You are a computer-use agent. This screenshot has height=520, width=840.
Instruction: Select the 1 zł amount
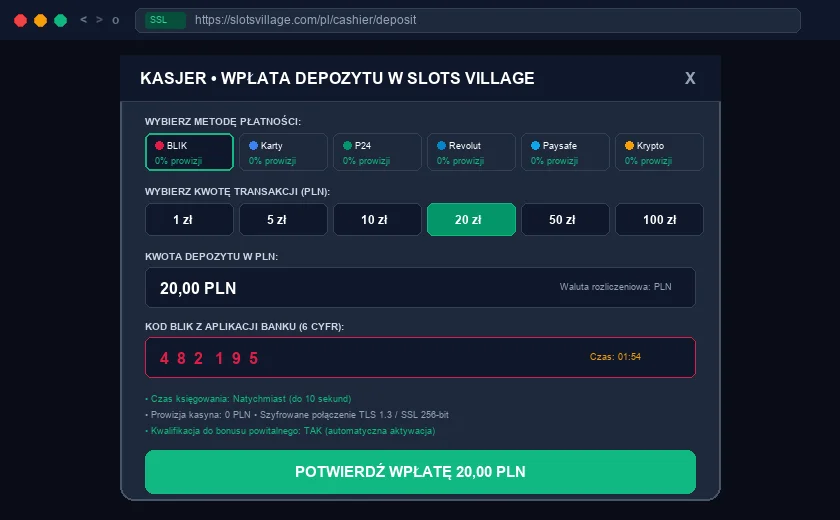click(x=189, y=220)
